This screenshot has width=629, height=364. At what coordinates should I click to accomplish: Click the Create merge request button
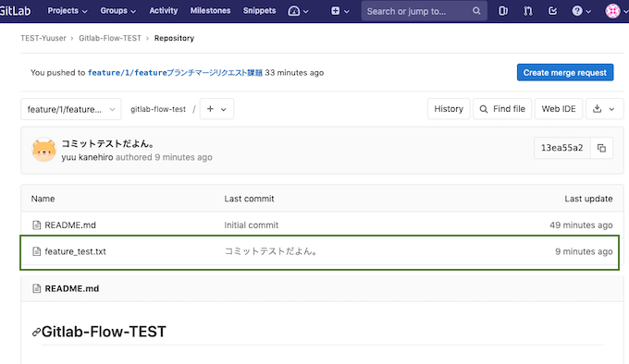[565, 72]
